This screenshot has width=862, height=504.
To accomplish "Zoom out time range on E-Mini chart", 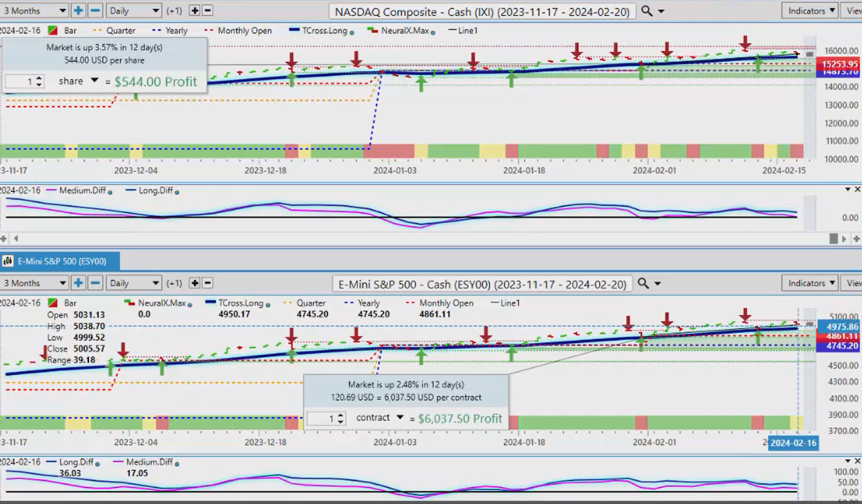I will 95,283.
